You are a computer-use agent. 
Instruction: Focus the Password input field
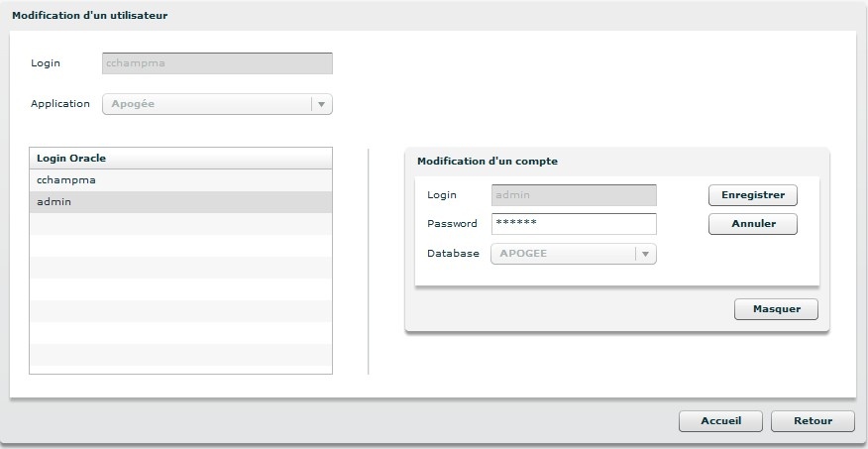click(x=573, y=224)
